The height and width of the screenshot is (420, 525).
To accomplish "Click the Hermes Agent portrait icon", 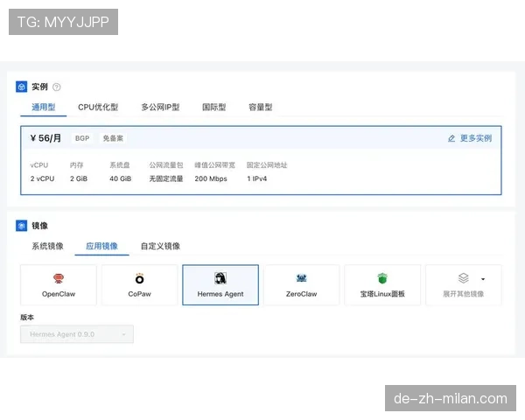I will pos(220,278).
